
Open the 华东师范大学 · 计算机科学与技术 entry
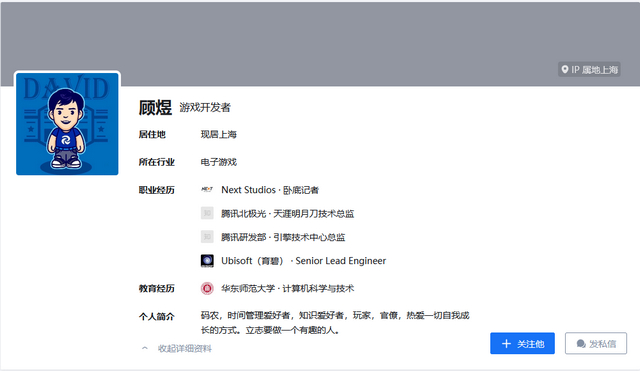tap(287, 288)
